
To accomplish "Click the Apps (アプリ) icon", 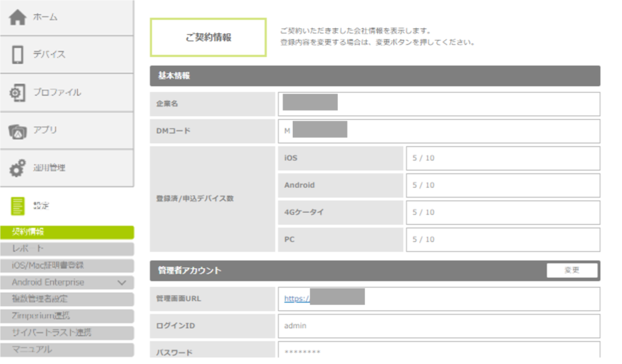I will tap(18, 130).
